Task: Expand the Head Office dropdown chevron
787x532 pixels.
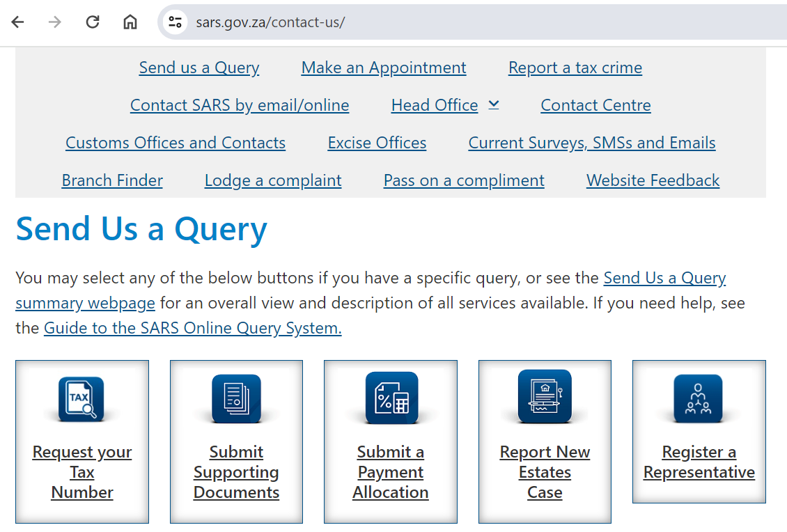Action: (494, 104)
